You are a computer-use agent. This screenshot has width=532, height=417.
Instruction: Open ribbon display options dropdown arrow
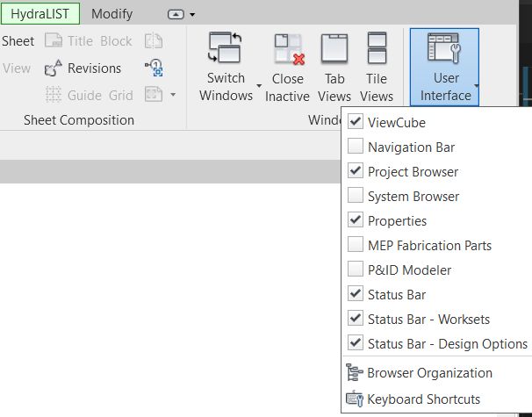[x=192, y=15]
